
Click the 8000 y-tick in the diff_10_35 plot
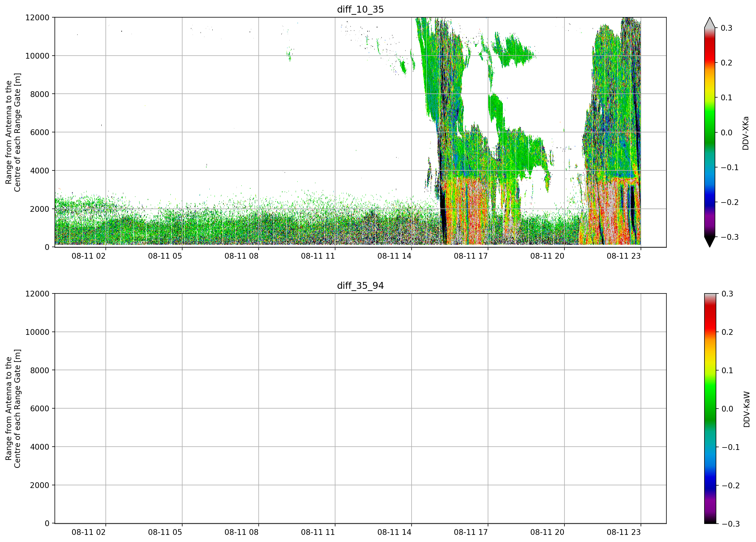[x=40, y=94]
